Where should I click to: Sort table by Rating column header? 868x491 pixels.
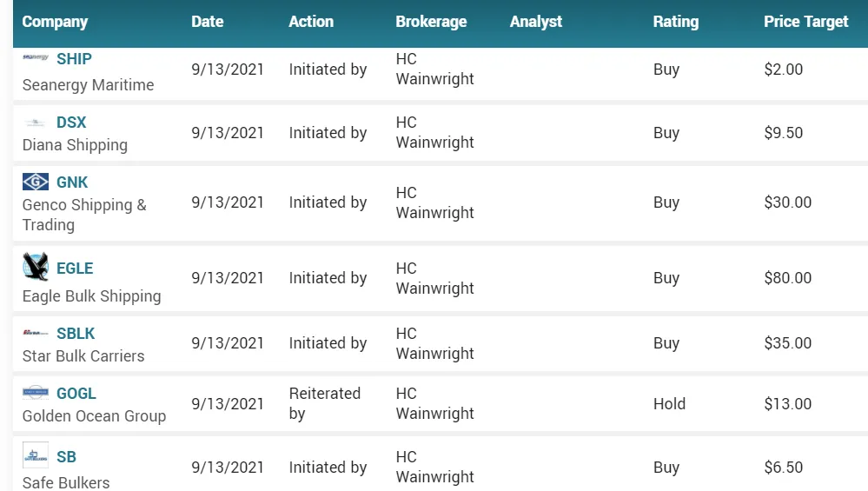676,22
